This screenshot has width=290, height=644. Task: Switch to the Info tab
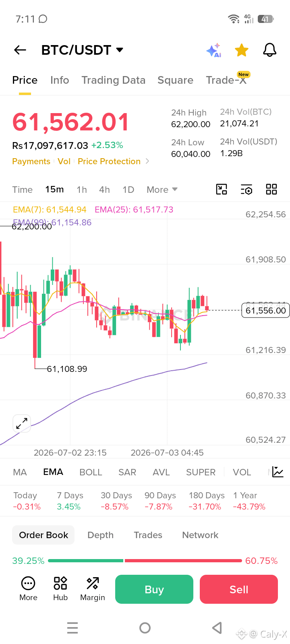pos(60,80)
